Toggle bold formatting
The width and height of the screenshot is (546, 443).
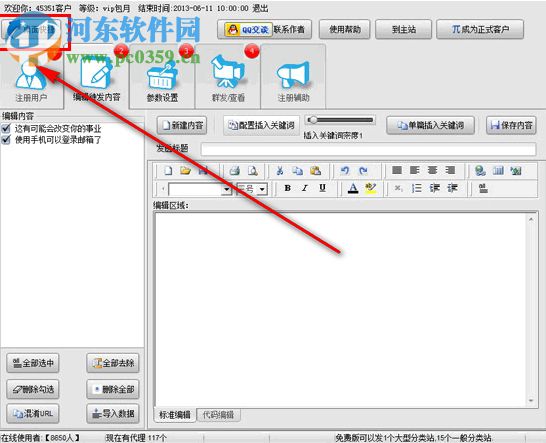click(288, 188)
